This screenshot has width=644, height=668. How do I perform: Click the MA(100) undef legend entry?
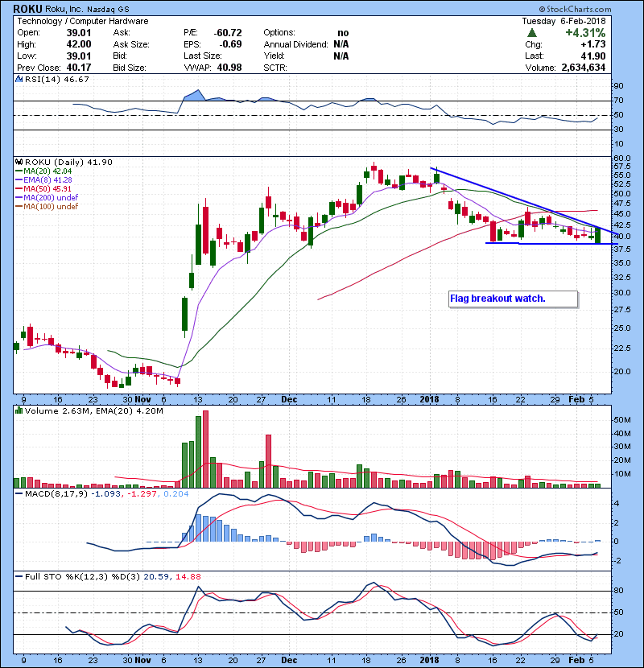(x=51, y=207)
